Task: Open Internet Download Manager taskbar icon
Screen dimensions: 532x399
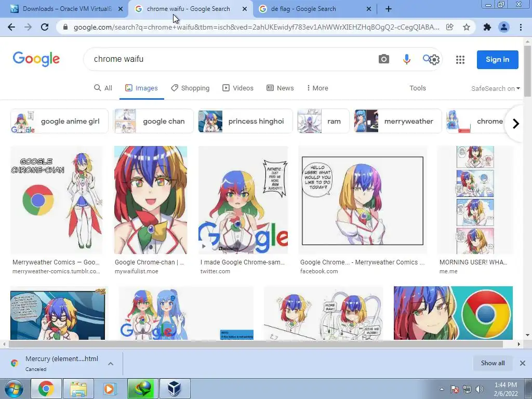Action: [143, 389]
